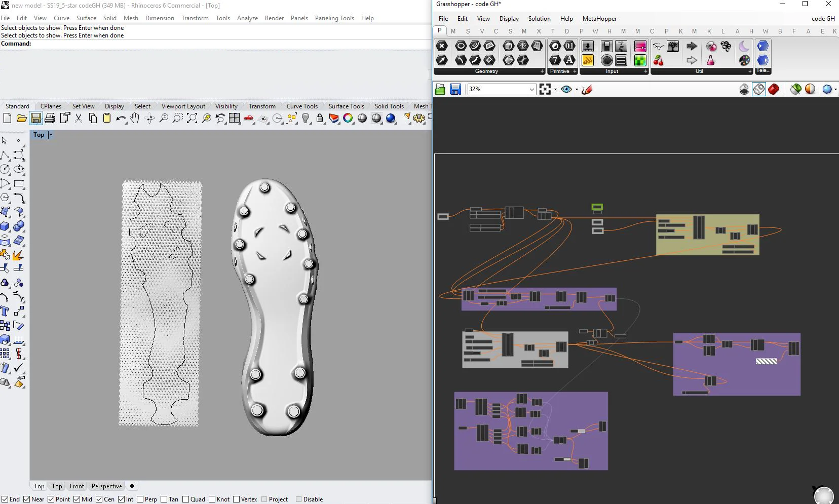Save the Rhino model with the floppy icon
839x504 pixels.
pos(35,118)
